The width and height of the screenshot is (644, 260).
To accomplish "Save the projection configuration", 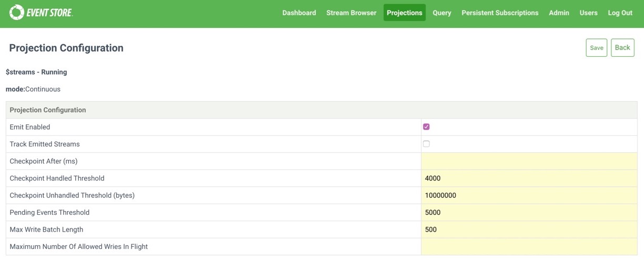I will click(596, 48).
